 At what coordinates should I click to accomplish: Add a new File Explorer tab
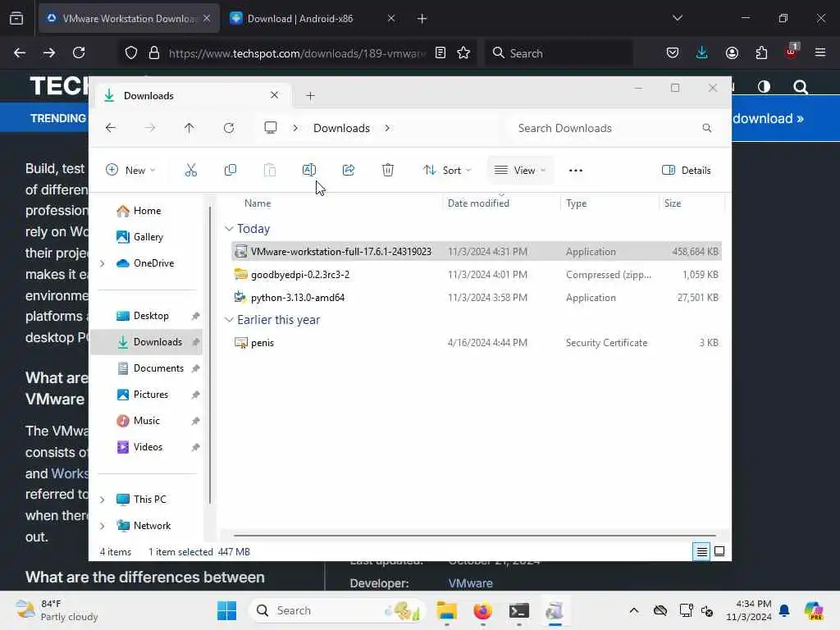point(310,96)
